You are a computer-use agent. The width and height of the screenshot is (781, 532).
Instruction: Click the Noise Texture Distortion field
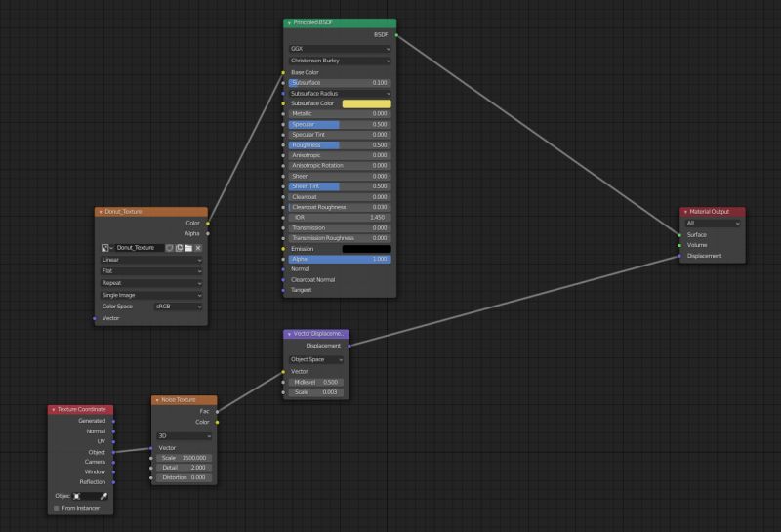click(185, 477)
